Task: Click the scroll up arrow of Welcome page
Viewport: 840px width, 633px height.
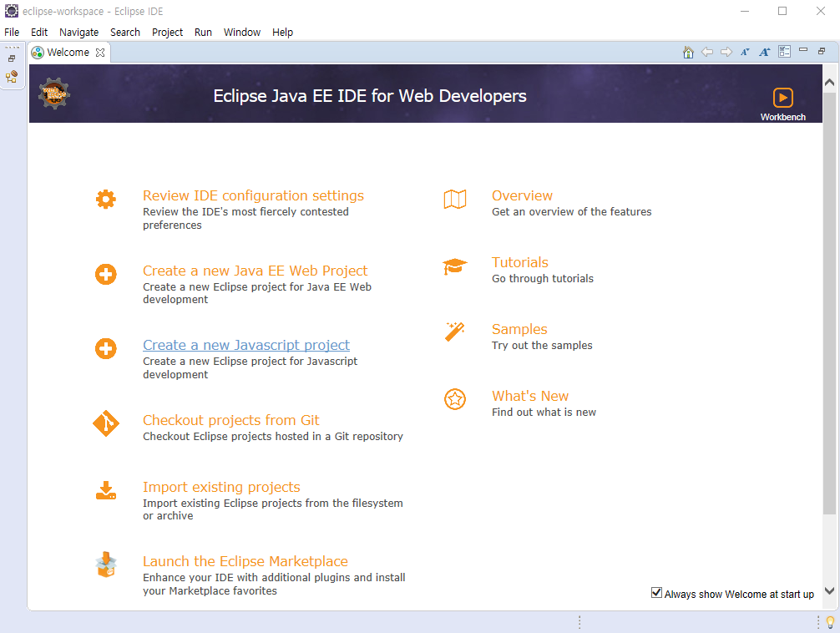Action: click(829, 83)
